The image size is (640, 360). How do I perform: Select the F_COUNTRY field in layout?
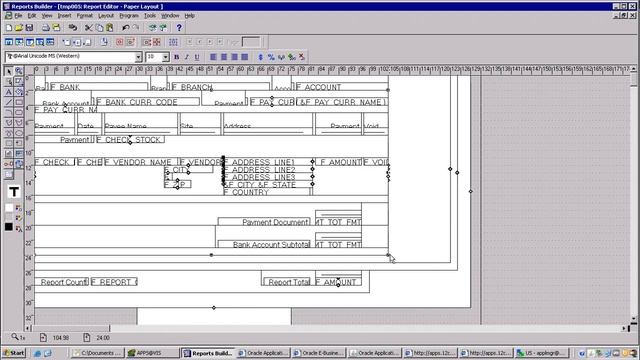pos(267,192)
